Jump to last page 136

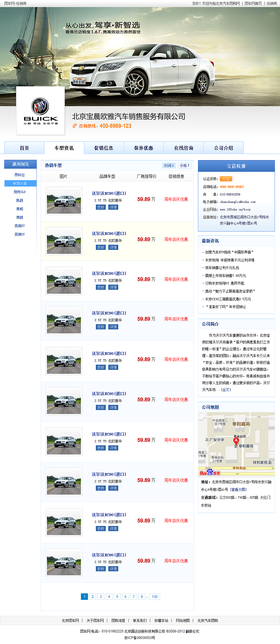154,596
